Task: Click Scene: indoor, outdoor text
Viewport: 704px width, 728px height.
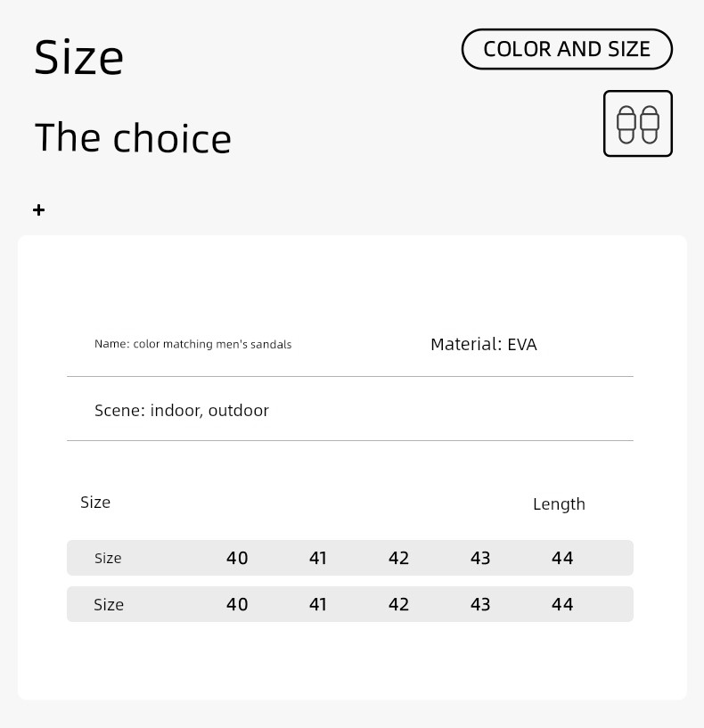Action: click(182, 411)
